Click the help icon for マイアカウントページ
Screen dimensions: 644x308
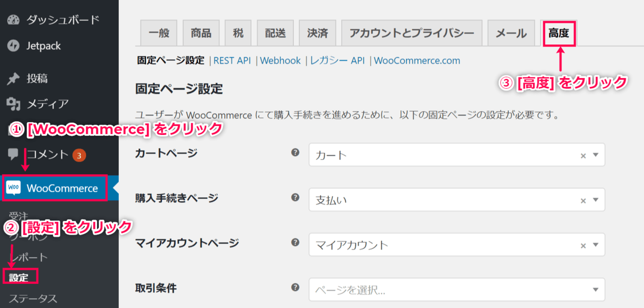point(296,242)
